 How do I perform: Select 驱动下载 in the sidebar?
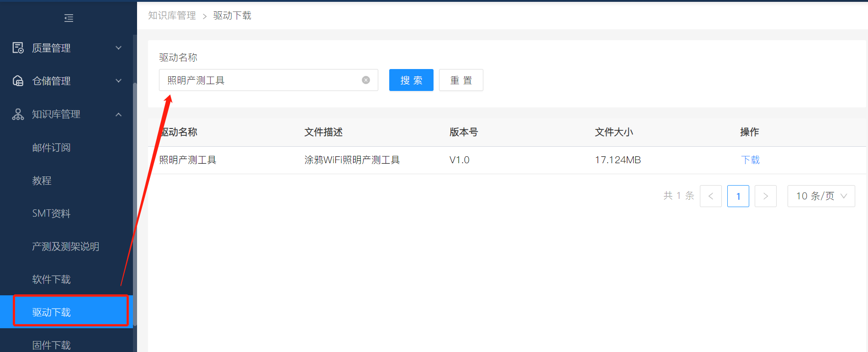point(66,312)
